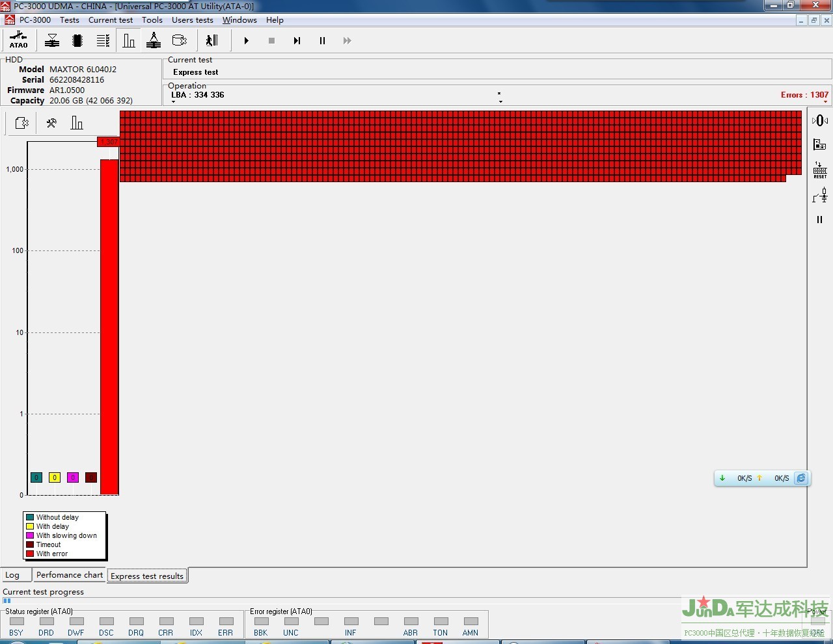Click the ERR status register indicator

[226, 621]
